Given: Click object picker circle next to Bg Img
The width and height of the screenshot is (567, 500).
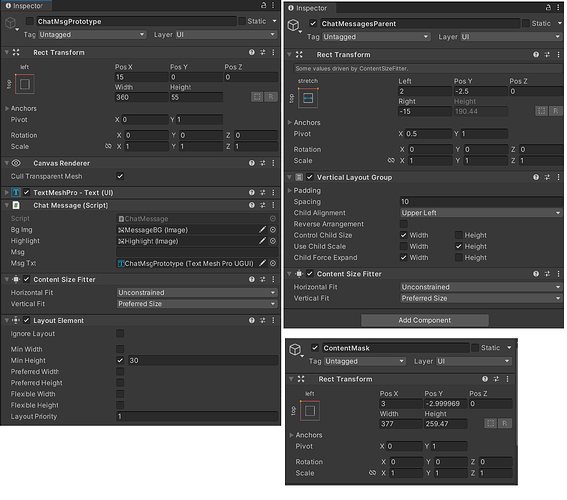Looking at the screenshot, I should [x=273, y=230].
